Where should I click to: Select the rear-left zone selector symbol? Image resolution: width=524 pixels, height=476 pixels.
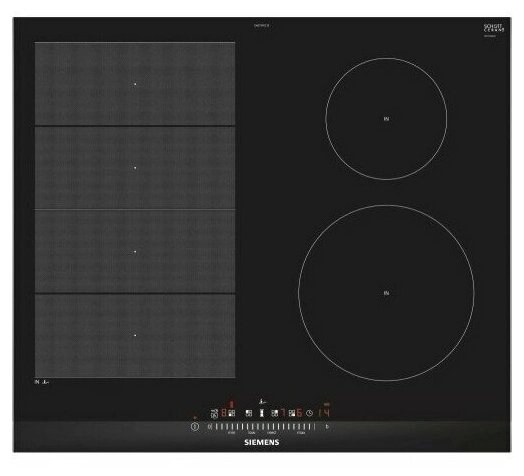[249, 413]
